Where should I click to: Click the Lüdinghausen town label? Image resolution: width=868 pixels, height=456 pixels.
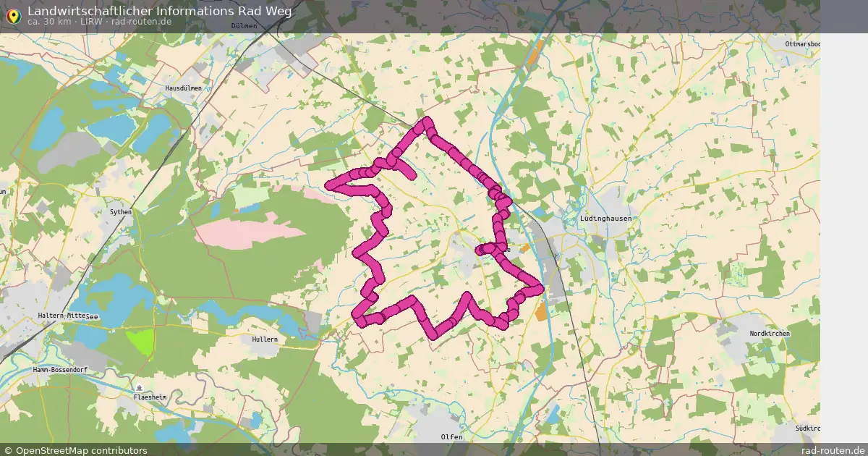(606, 218)
